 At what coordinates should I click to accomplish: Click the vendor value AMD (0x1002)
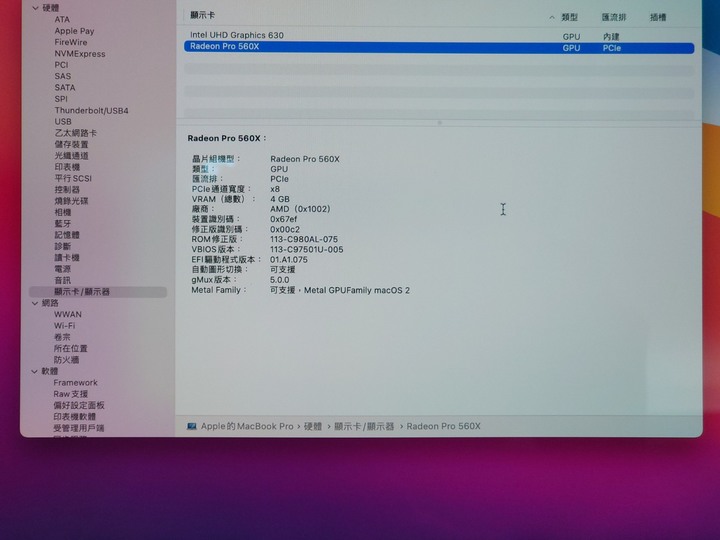click(300, 209)
